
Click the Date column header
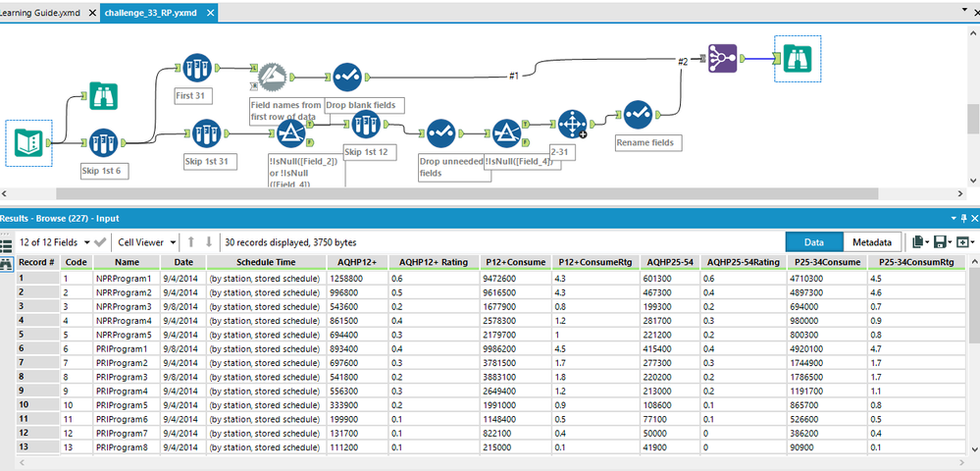(x=183, y=262)
